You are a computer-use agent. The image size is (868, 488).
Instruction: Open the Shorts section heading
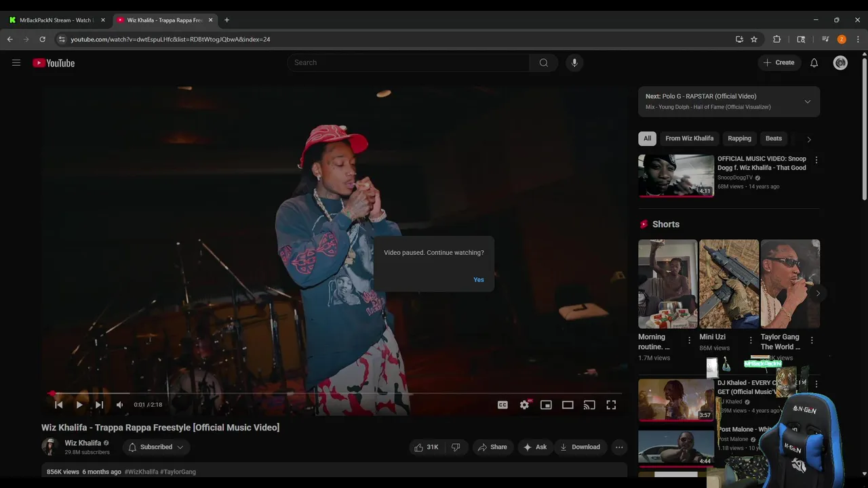click(666, 224)
